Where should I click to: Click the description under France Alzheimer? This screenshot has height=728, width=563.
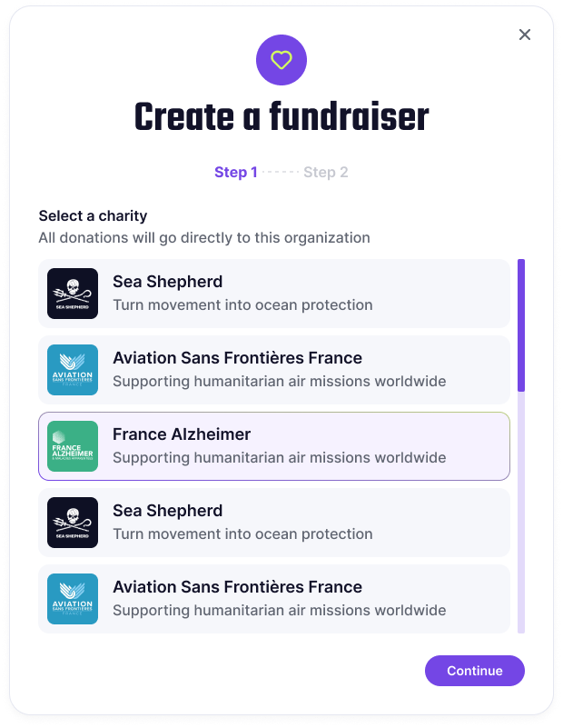279,458
